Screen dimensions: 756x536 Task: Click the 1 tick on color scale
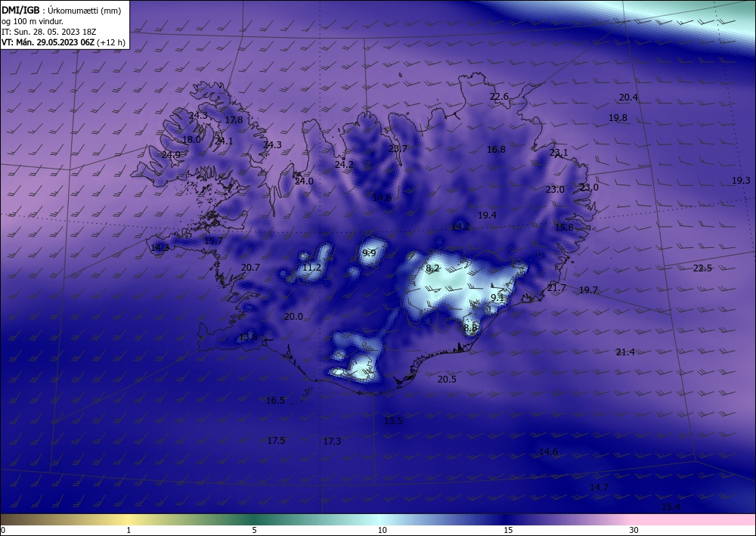pyautogui.click(x=129, y=531)
